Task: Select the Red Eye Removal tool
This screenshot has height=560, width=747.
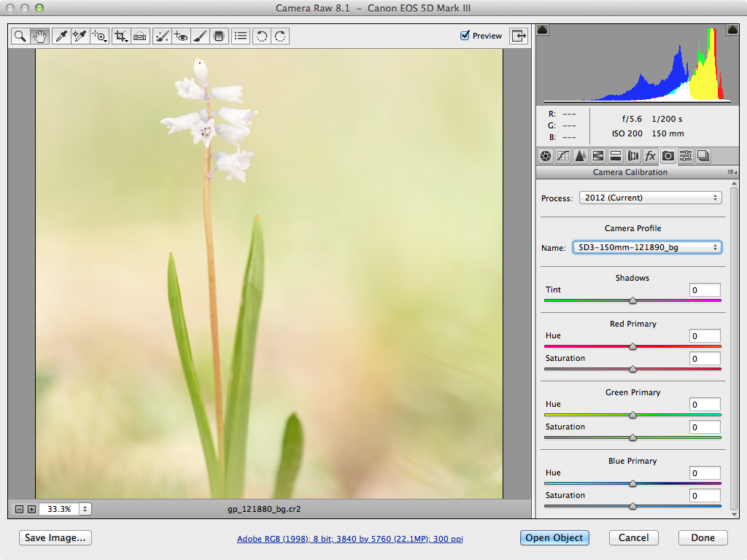Action: (x=181, y=36)
